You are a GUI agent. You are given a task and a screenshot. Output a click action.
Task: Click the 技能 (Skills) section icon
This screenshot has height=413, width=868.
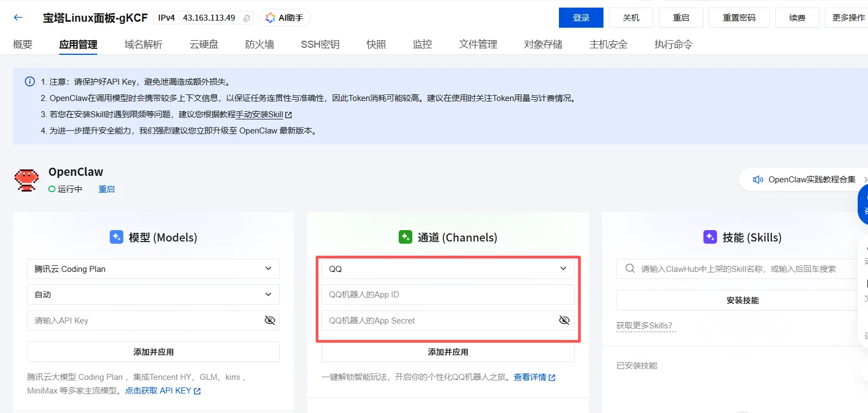pyautogui.click(x=710, y=237)
